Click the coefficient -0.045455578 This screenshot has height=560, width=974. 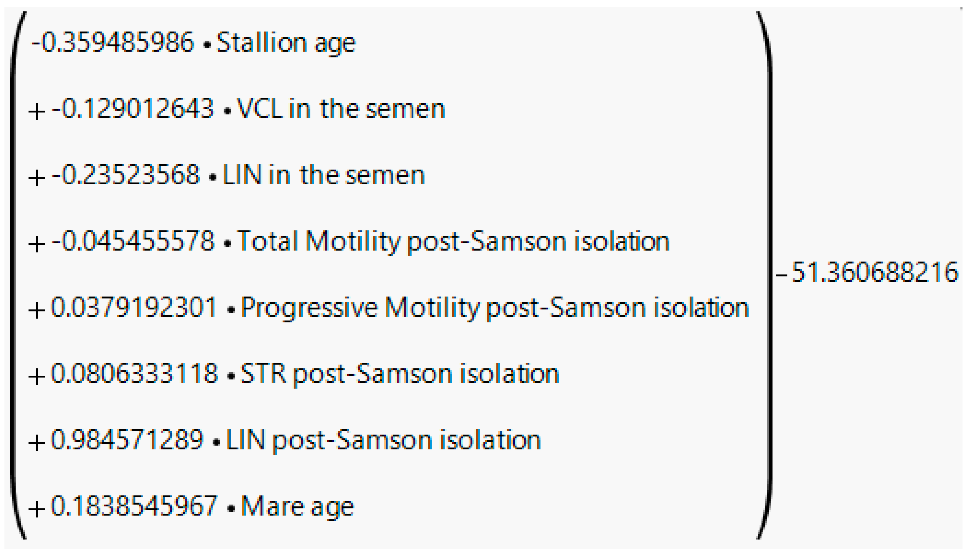point(133,241)
